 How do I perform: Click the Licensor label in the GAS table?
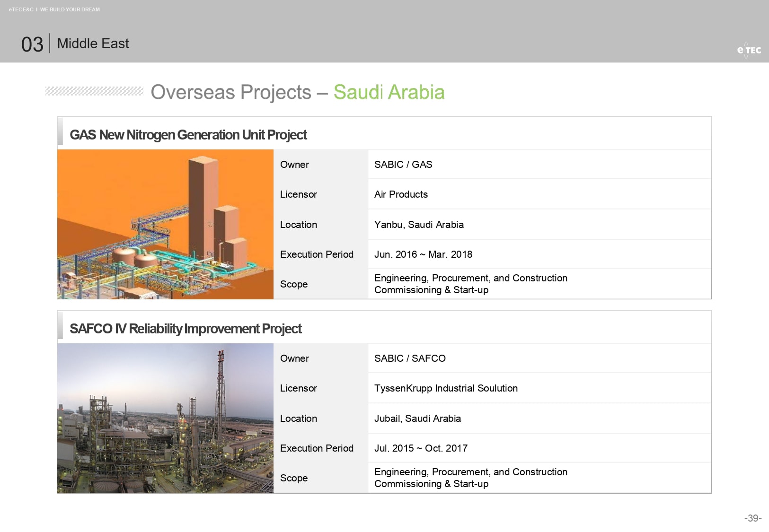(299, 194)
